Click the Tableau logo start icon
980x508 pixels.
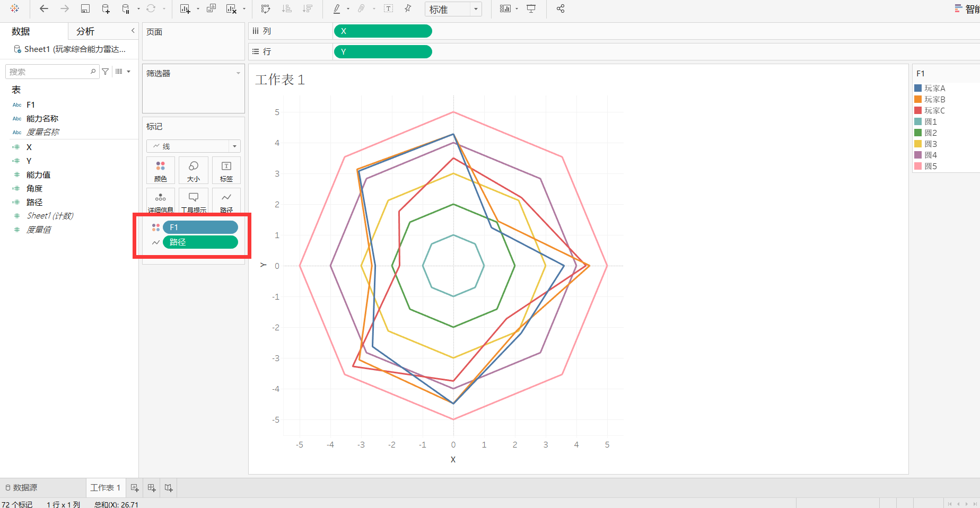coord(15,8)
